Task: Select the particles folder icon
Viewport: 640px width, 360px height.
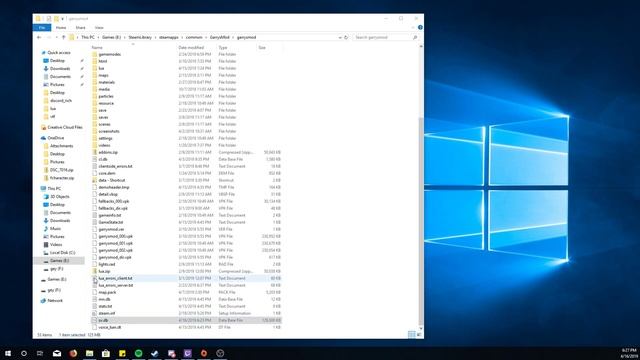Action: tap(95, 96)
